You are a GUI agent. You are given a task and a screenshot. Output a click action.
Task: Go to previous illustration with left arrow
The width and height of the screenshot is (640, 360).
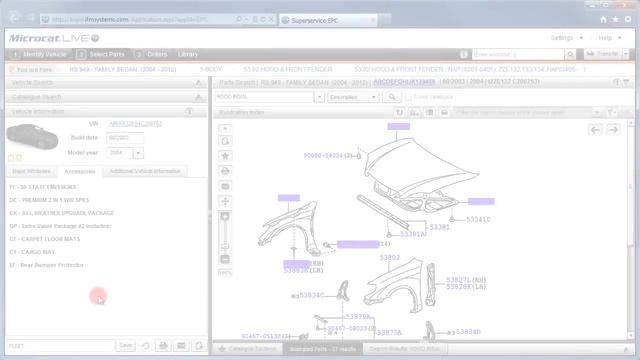click(x=596, y=130)
